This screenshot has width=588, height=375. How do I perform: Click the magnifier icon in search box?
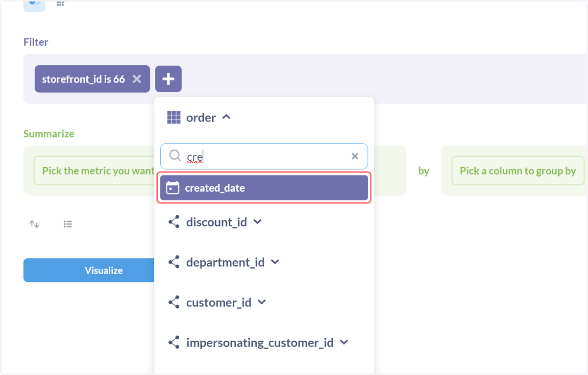click(175, 156)
